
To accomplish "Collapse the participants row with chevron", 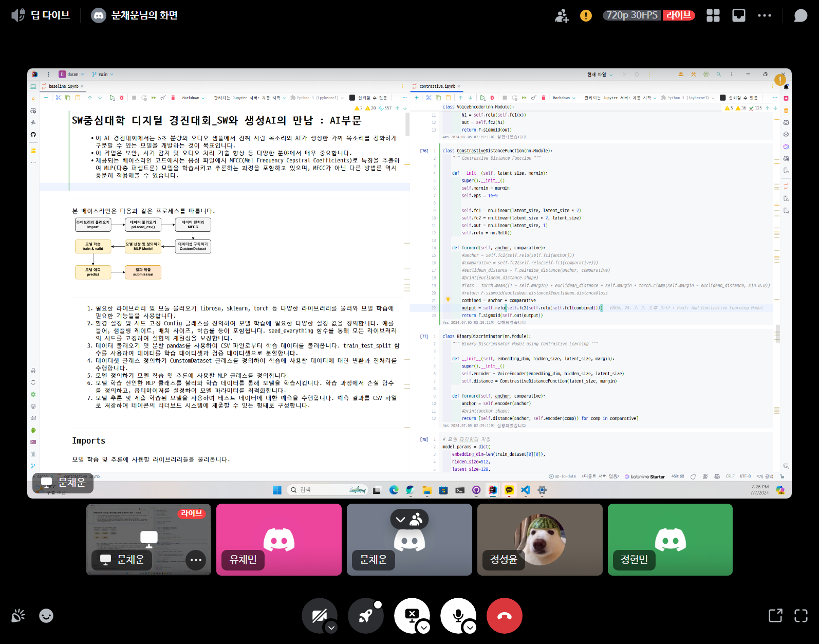I will 400,520.
